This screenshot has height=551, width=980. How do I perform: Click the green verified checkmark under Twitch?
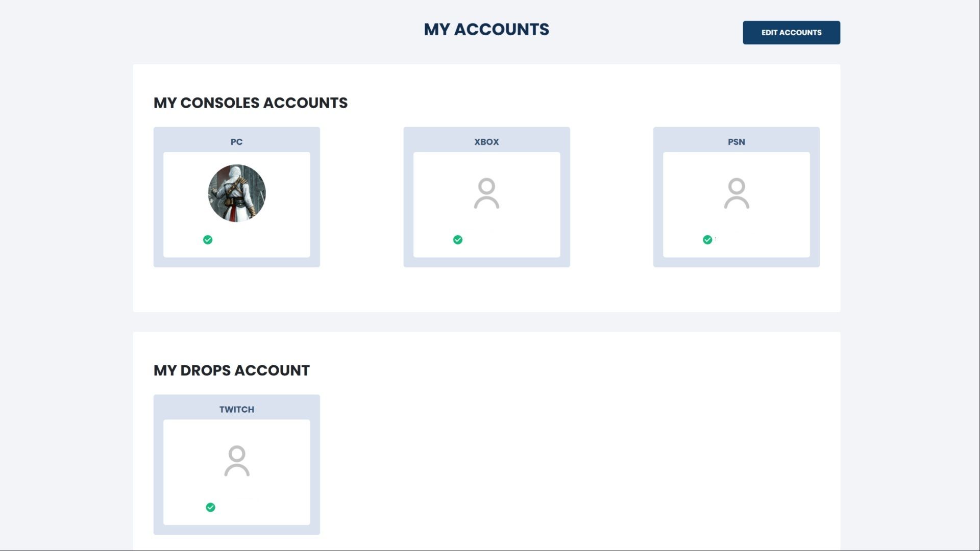click(210, 507)
